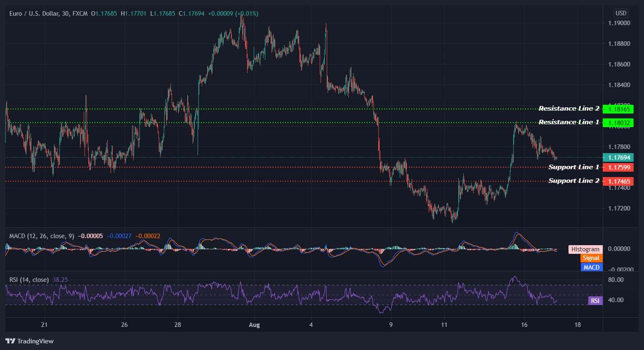644x350 pixels.
Task: Click the TradingView text link at bottom
Action: coord(35,341)
